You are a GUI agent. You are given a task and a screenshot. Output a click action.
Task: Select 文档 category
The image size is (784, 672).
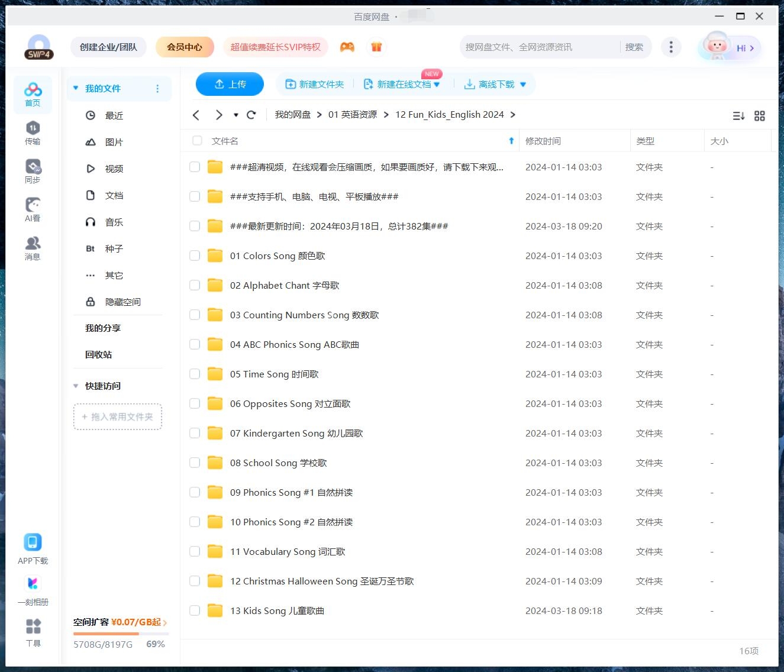[114, 195]
